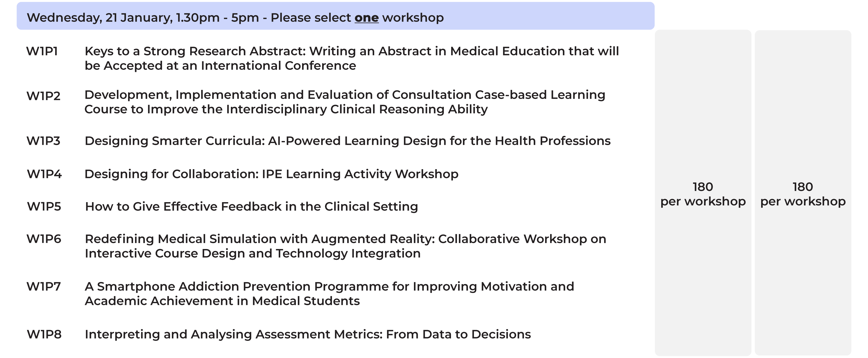The image size is (868, 358).
Task: Select workshop code W1P8
Action: (44, 334)
